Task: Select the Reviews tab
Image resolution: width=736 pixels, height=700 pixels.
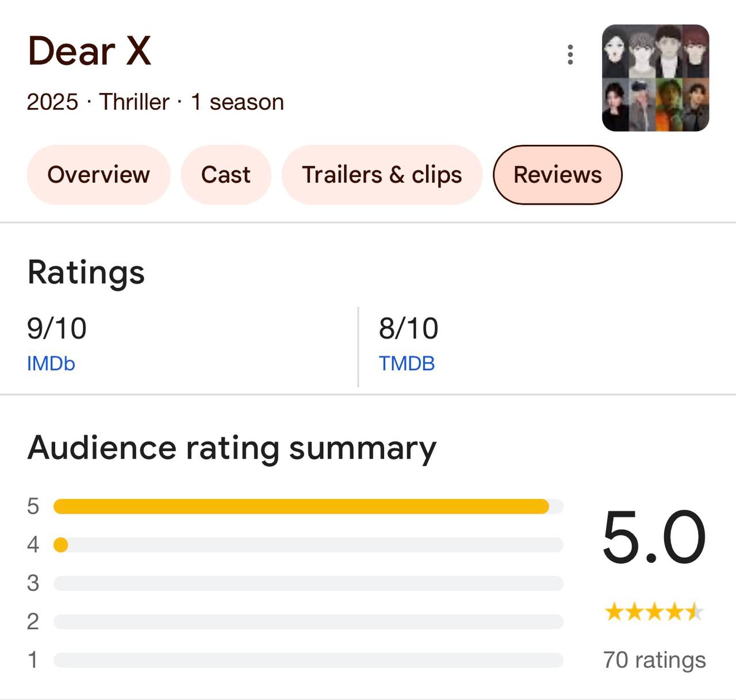Action: click(x=557, y=175)
